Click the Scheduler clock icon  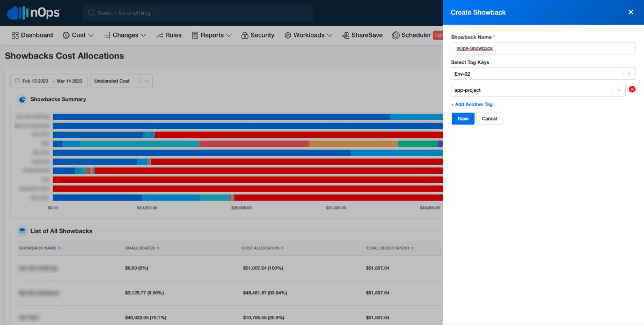394,35
